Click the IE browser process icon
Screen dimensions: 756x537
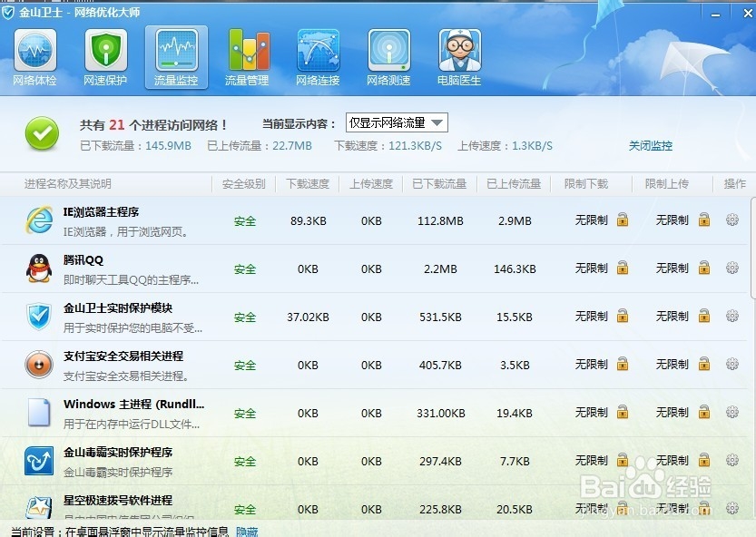39,220
